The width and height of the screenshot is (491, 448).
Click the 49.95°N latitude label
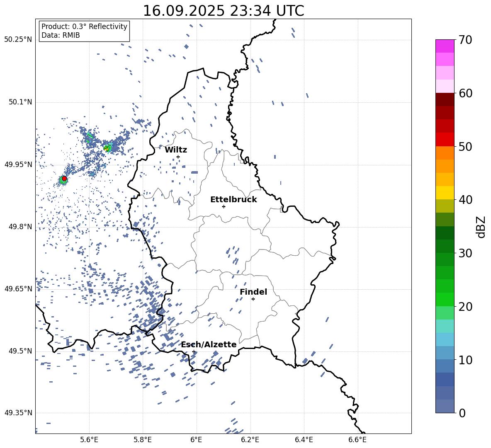click(18, 165)
